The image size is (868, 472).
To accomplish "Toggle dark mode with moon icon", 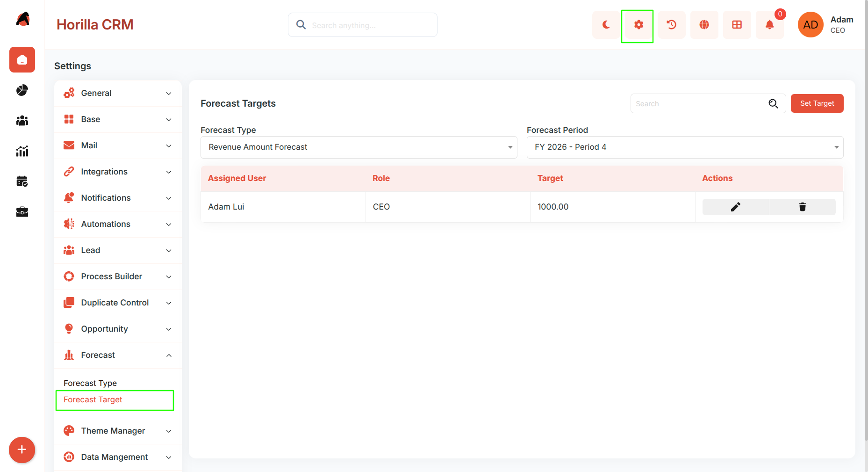I will click(606, 25).
